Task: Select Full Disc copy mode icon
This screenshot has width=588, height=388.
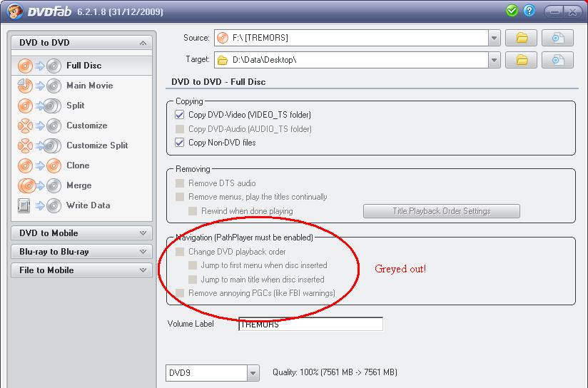Action: 39,66
